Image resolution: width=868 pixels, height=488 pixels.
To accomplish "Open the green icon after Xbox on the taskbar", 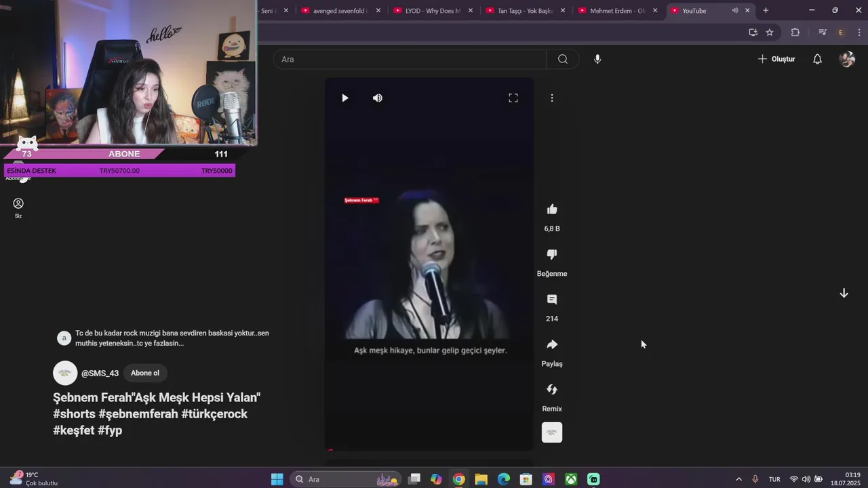I will click(593, 479).
